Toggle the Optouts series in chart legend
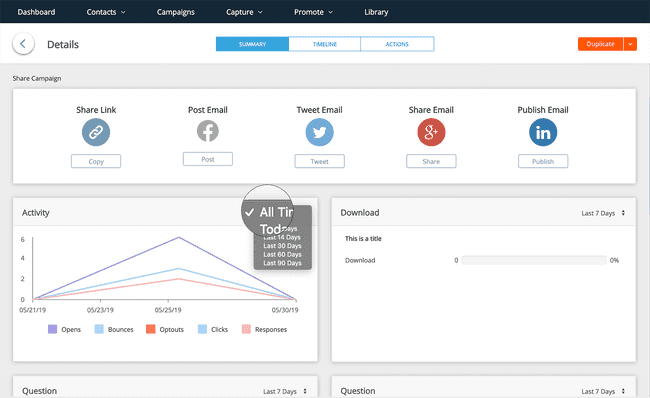Image resolution: width=650 pixels, height=398 pixels. (165, 329)
